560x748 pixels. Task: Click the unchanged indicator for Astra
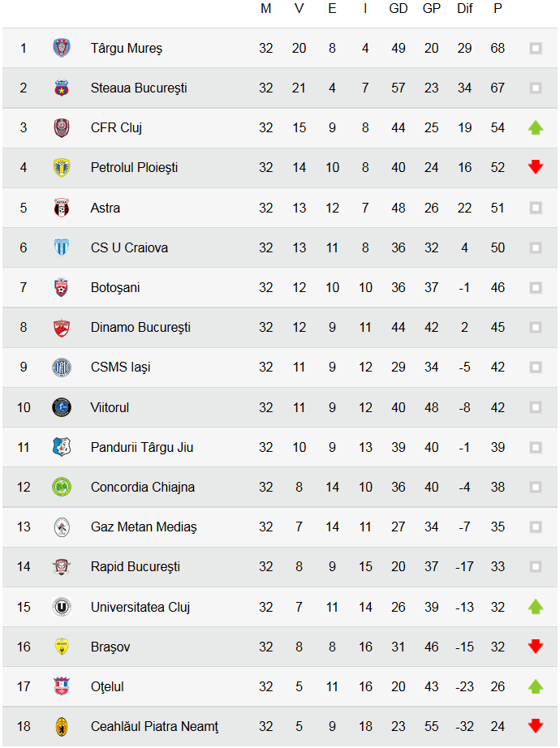(535, 208)
